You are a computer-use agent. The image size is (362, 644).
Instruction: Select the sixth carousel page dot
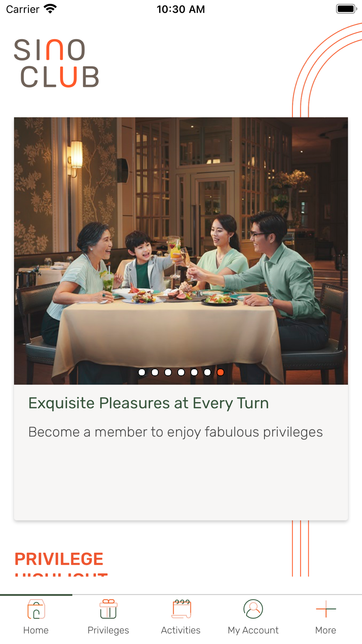(x=207, y=372)
